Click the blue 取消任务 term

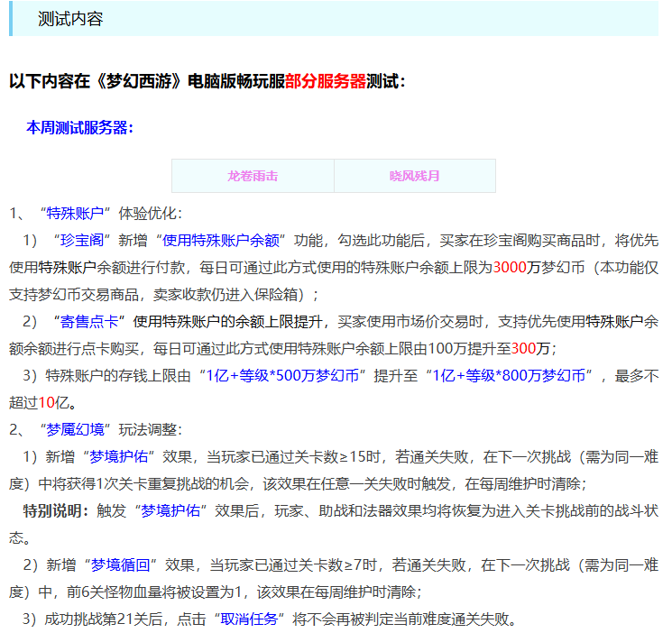(249, 619)
